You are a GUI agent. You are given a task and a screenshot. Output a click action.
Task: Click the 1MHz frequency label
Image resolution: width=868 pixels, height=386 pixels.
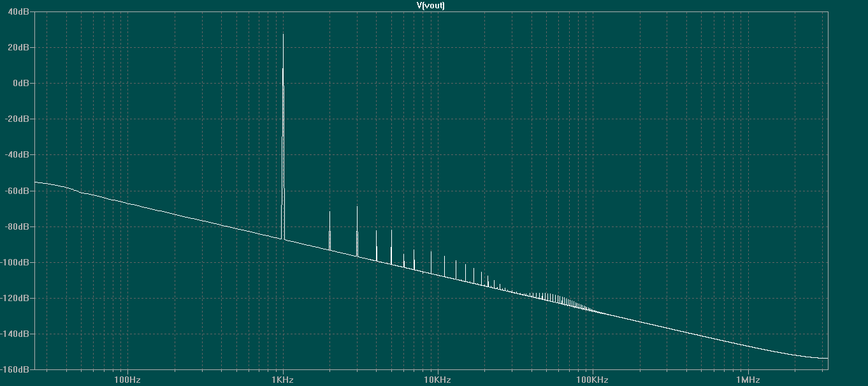click(748, 380)
